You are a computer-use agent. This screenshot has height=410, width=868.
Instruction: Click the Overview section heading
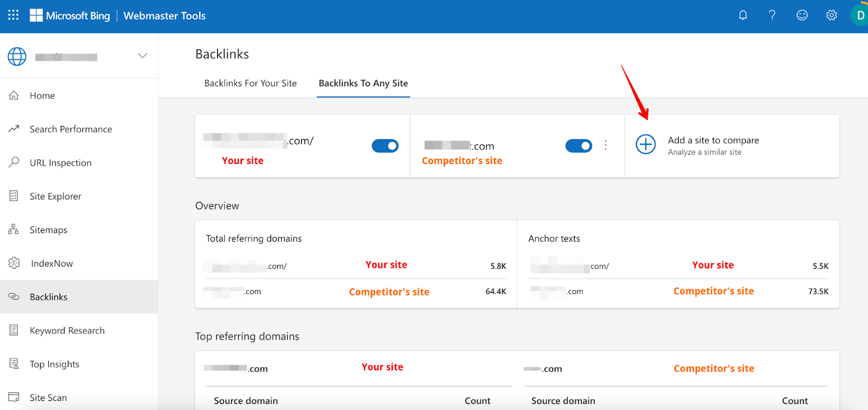217,206
